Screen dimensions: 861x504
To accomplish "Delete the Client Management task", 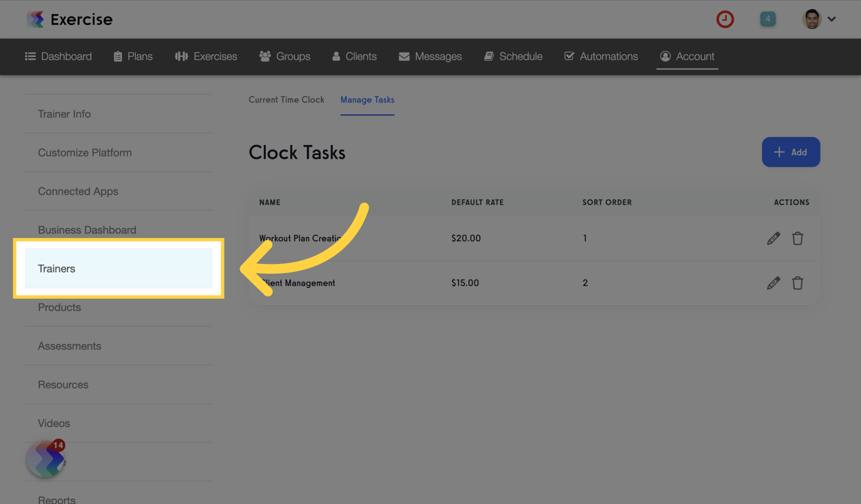I will pos(797,283).
